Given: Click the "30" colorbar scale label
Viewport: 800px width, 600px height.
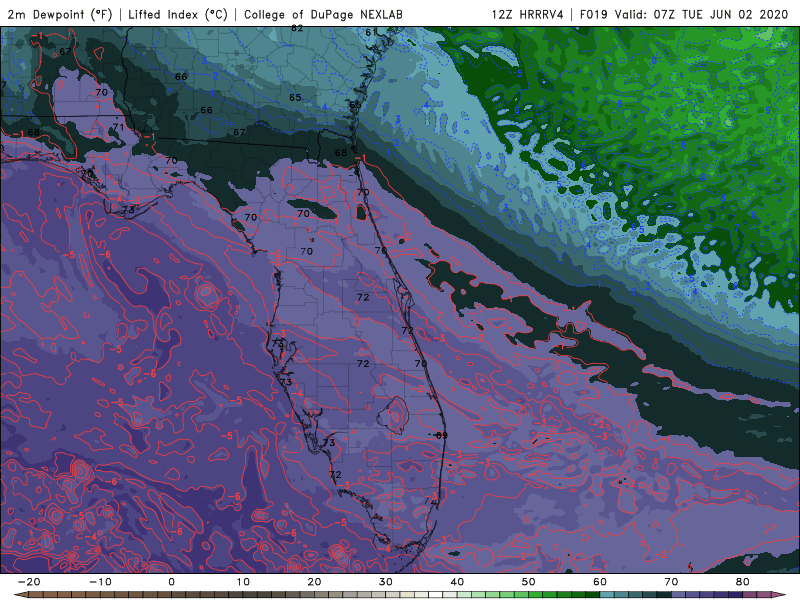Looking at the screenshot, I should (386, 582).
